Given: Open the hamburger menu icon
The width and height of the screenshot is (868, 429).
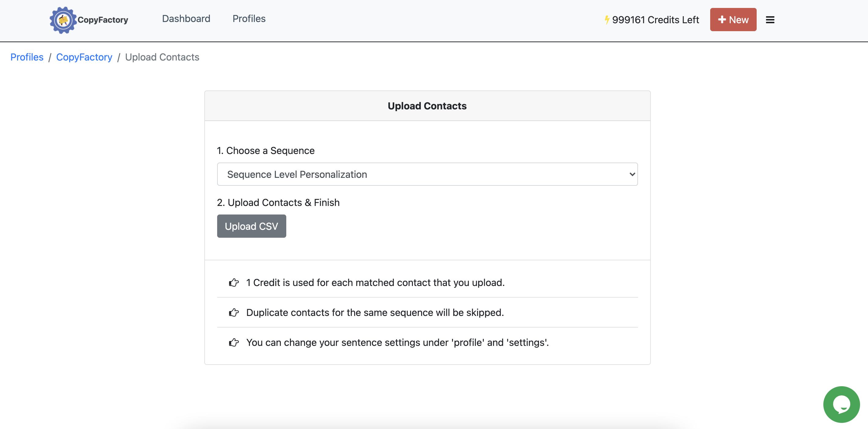Looking at the screenshot, I should [770, 20].
